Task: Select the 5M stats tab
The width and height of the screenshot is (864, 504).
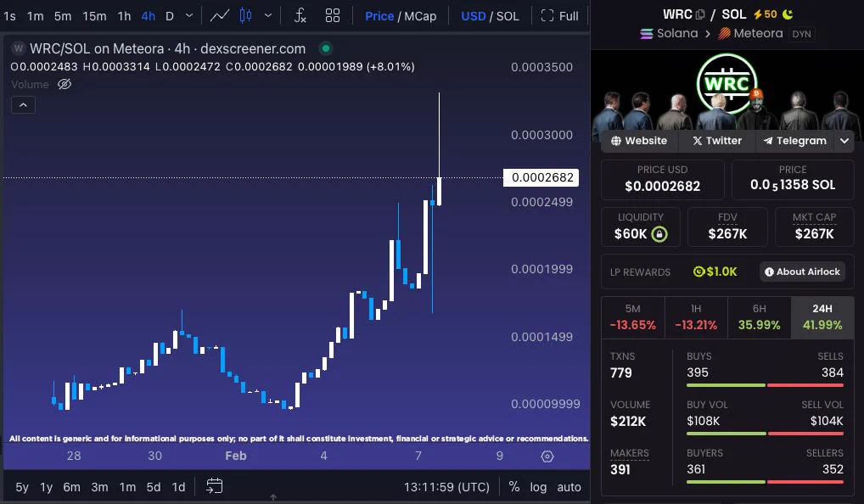Action: coord(632,317)
